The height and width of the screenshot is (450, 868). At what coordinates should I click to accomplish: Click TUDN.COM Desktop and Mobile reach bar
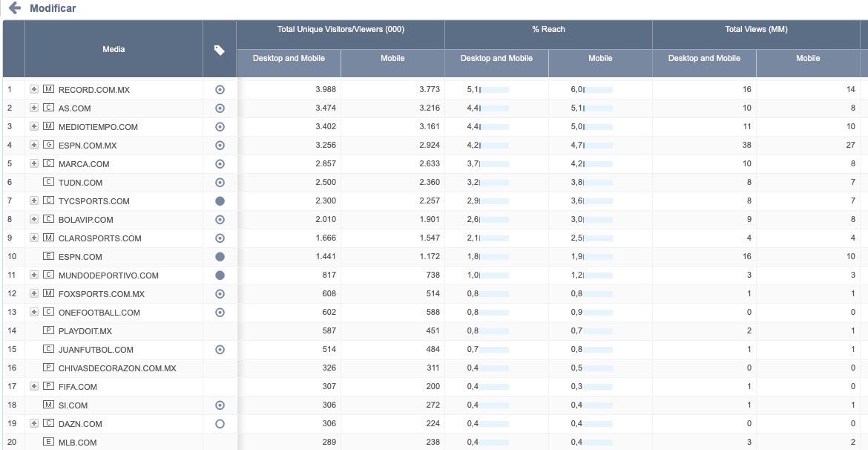pos(494,183)
